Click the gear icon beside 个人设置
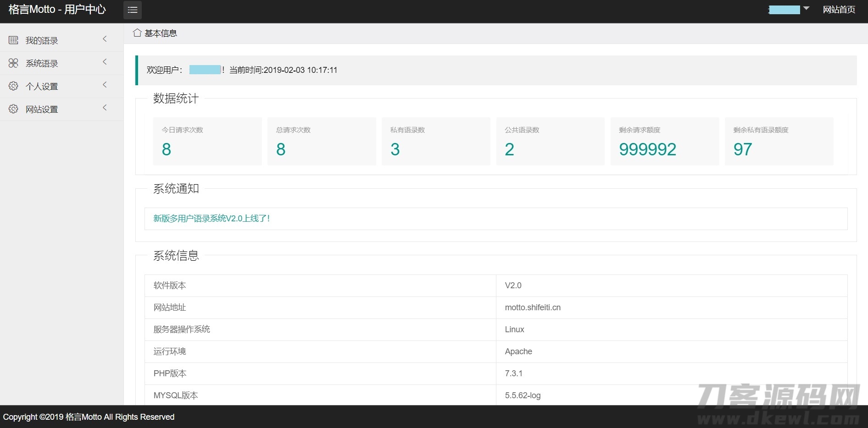The width and height of the screenshot is (868, 428). click(x=13, y=86)
